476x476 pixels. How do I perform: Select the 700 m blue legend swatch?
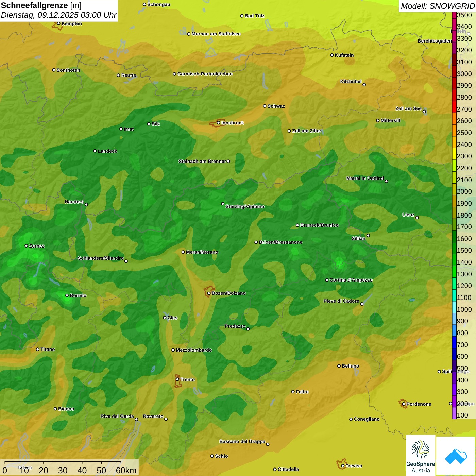coord(454,342)
